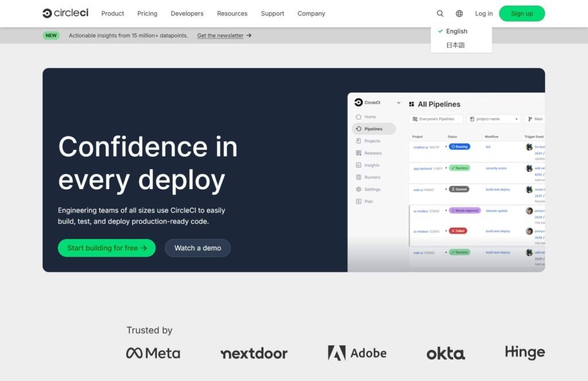Image resolution: width=588 pixels, height=381 pixels.
Task: Expand the CircleCI organization chevron in preview
Action: (399, 102)
